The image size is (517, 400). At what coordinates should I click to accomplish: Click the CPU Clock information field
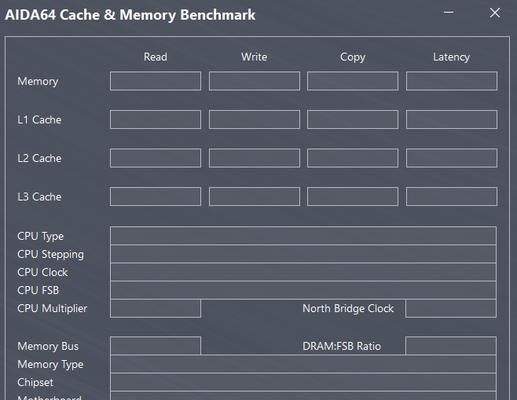[x=303, y=272]
